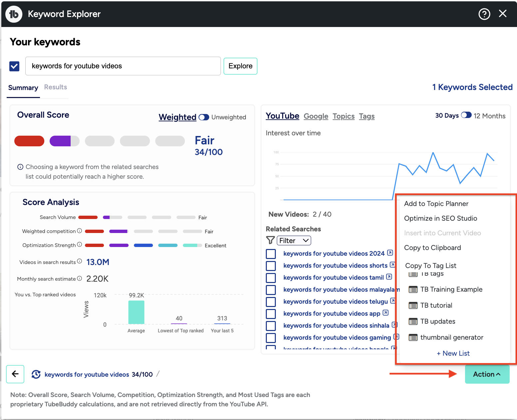Open external link icon for 'videos 2024' keyword

[x=390, y=253]
